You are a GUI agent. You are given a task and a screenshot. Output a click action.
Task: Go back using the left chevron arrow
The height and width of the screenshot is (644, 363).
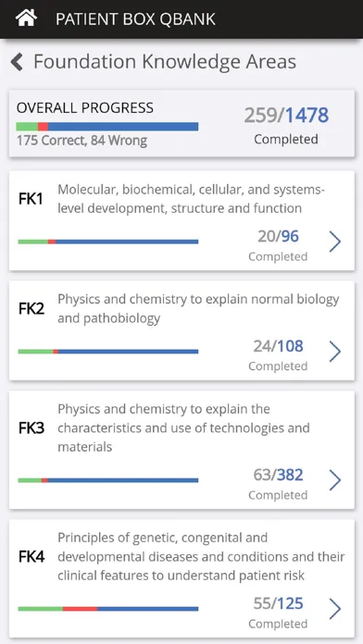17,62
